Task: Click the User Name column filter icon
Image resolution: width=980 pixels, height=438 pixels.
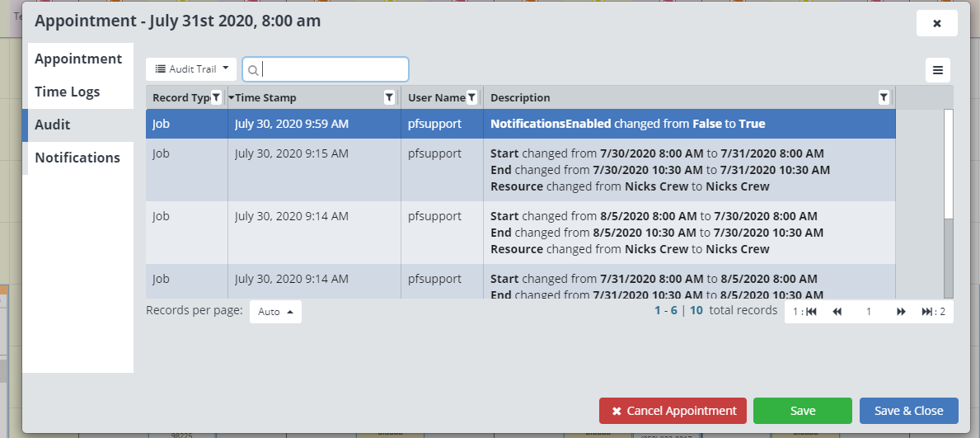Action: 471,97
